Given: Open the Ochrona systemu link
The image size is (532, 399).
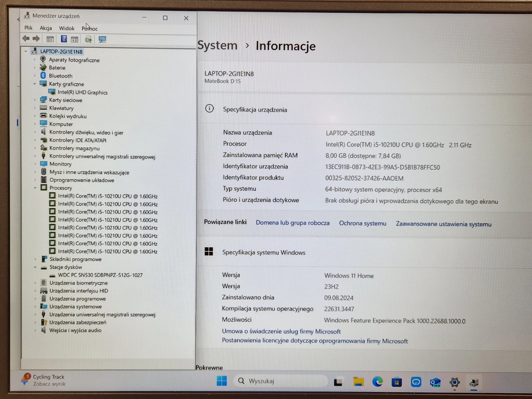Looking at the screenshot, I should click(x=363, y=223).
